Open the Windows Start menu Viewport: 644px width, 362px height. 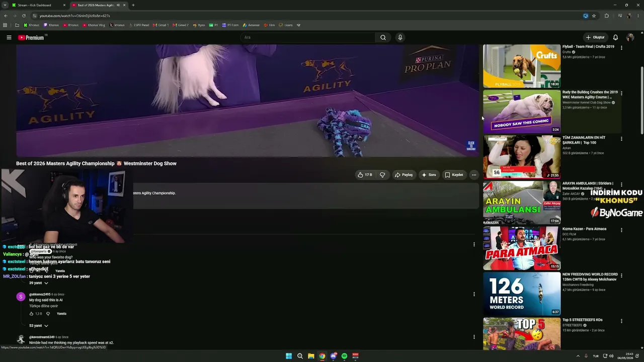pyautogui.click(x=289, y=356)
